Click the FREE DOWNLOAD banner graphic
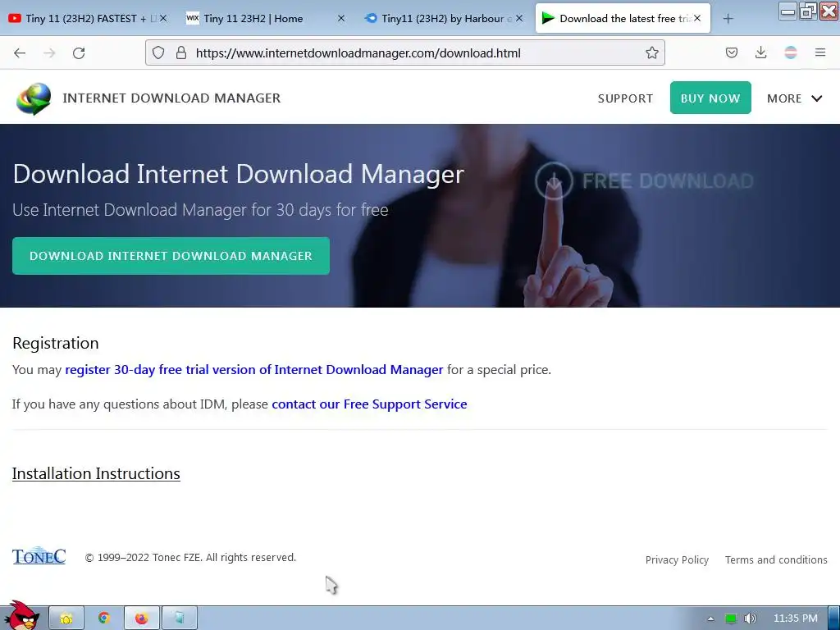Screen dimensions: 840x630 coord(645,181)
